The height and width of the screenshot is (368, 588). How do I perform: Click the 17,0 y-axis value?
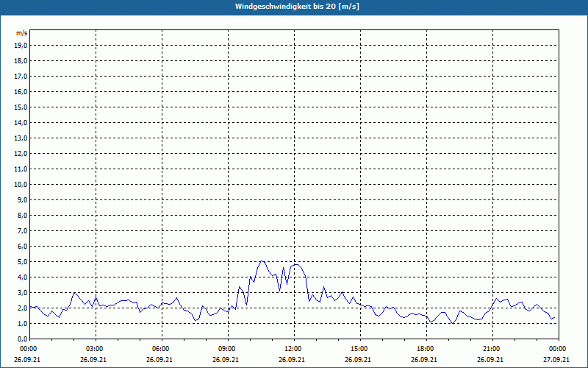click(x=21, y=77)
